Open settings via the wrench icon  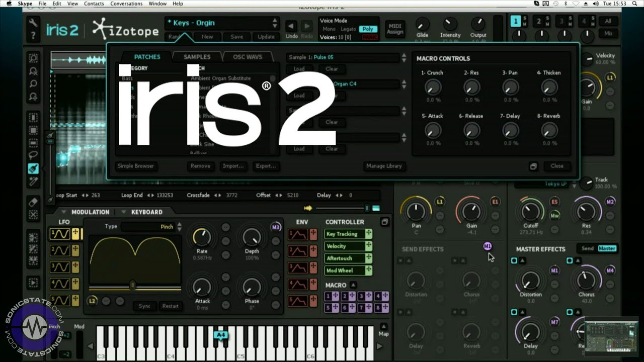coord(33,22)
